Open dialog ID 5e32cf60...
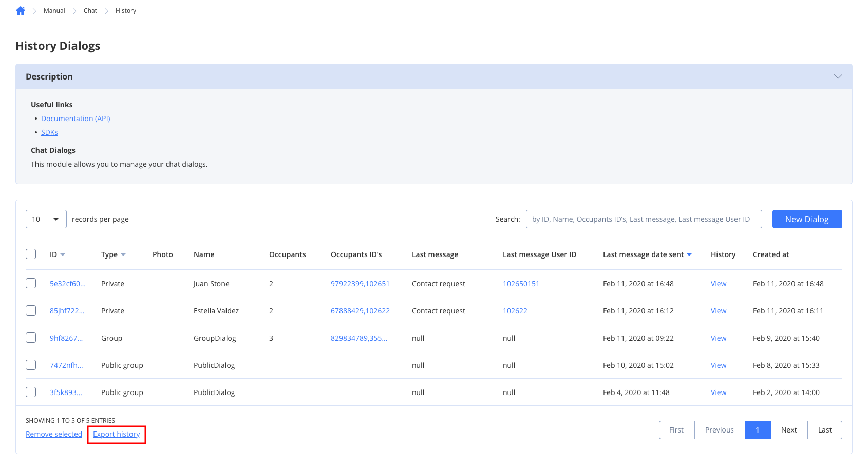Image resolution: width=868 pixels, height=471 pixels. (x=68, y=284)
